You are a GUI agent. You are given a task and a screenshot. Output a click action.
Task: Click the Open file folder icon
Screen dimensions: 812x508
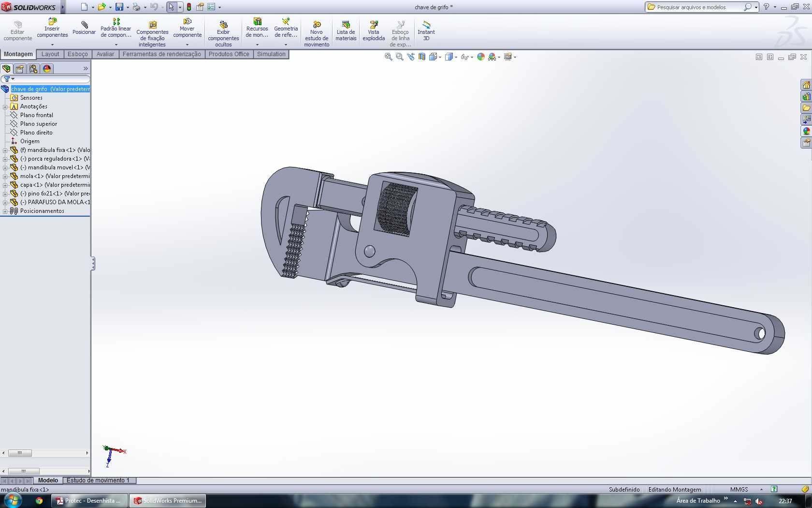pyautogui.click(x=101, y=7)
